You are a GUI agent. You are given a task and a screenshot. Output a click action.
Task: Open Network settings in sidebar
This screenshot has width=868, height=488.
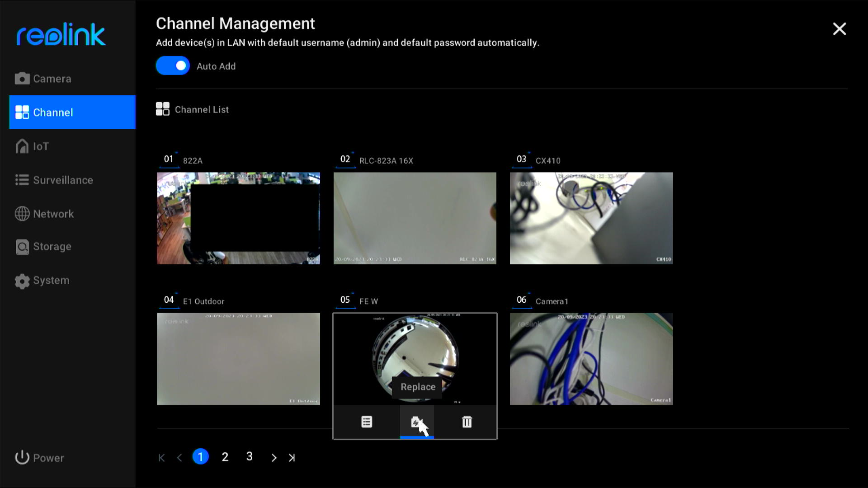[44, 214]
